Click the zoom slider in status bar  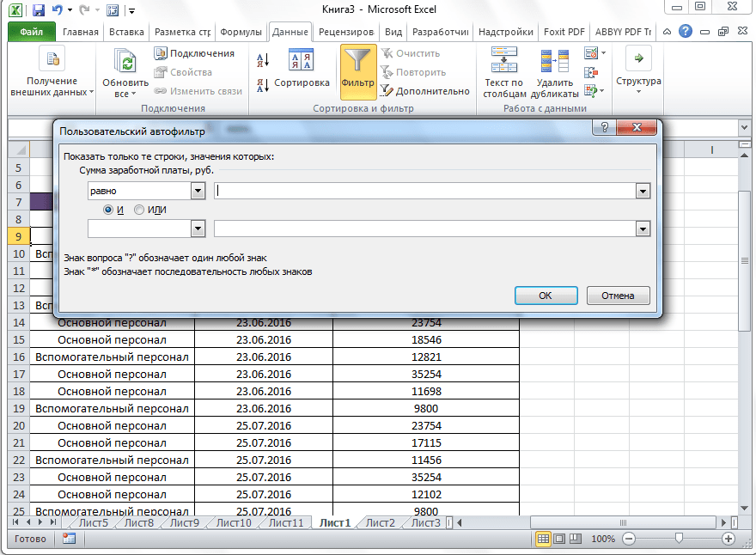(x=679, y=539)
